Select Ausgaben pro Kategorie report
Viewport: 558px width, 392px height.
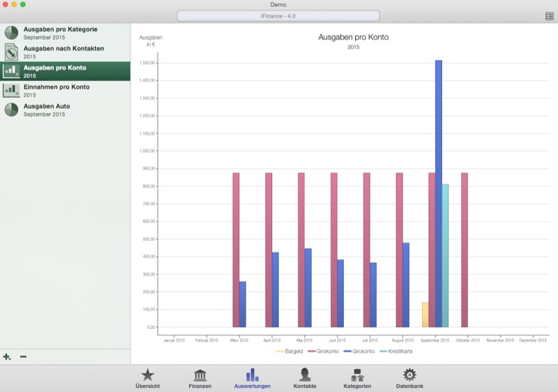[x=60, y=33]
